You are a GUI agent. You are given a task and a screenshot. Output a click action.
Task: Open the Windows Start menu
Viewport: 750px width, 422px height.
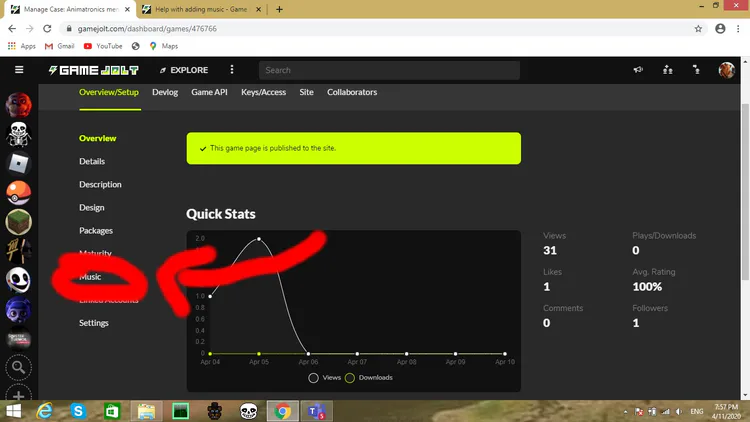(13, 411)
